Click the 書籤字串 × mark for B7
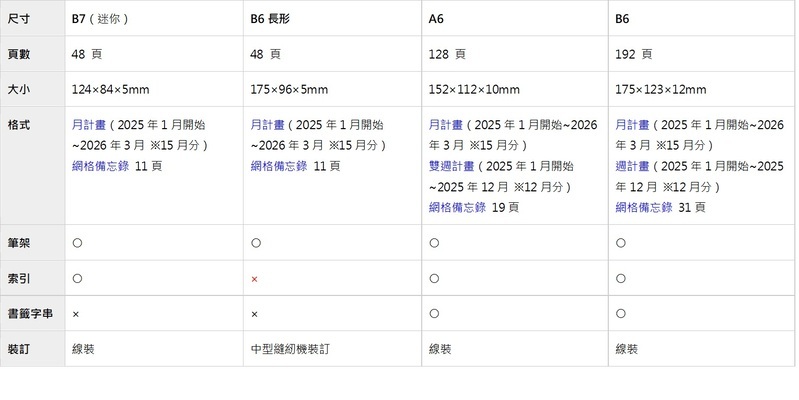The height and width of the screenshot is (400, 799). click(x=76, y=314)
